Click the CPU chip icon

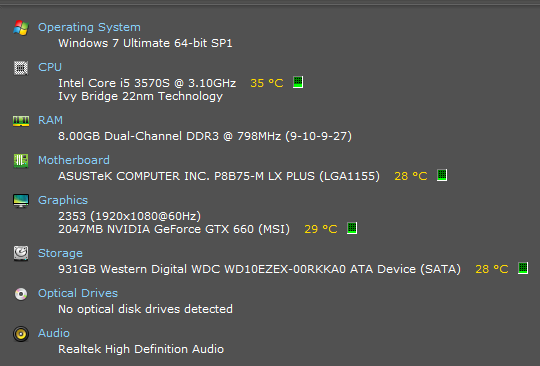click(21, 68)
